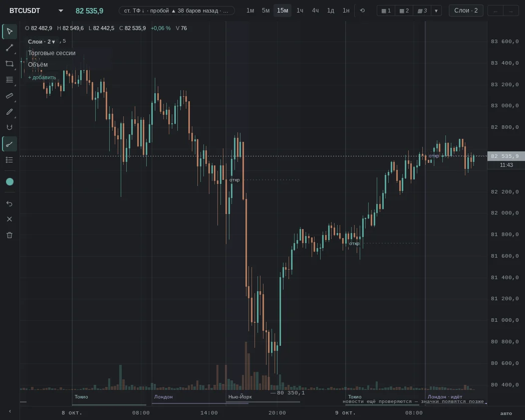This screenshot has height=420, width=525.
Task: Expand the higher-timeframe breakout signal pill
Action: pos(177,11)
